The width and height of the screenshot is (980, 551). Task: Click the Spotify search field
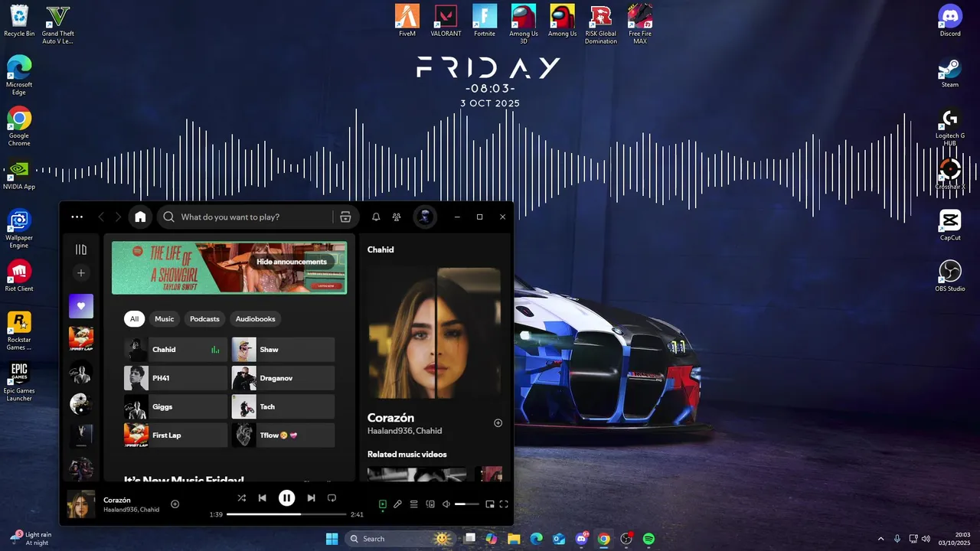(245, 217)
